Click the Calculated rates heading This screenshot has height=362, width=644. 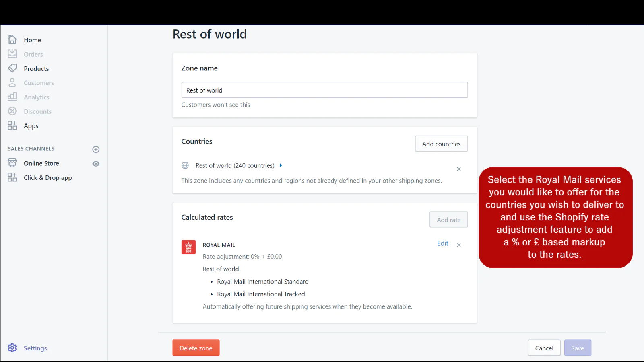pyautogui.click(x=207, y=217)
